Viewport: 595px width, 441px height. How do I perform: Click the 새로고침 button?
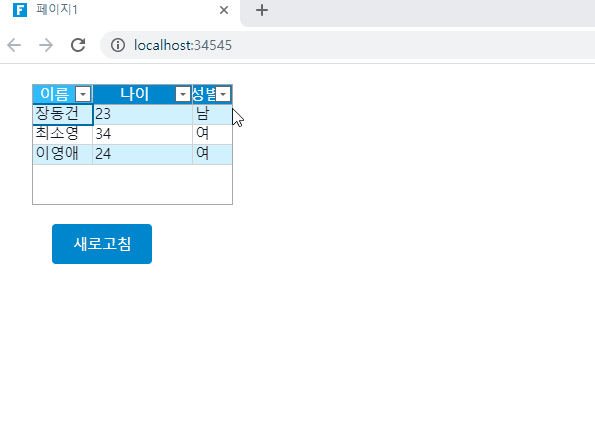click(x=102, y=244)
